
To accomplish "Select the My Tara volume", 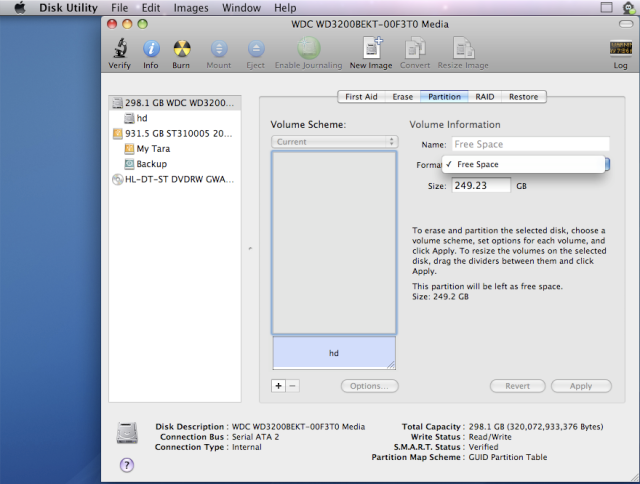I will click(175, 149).
